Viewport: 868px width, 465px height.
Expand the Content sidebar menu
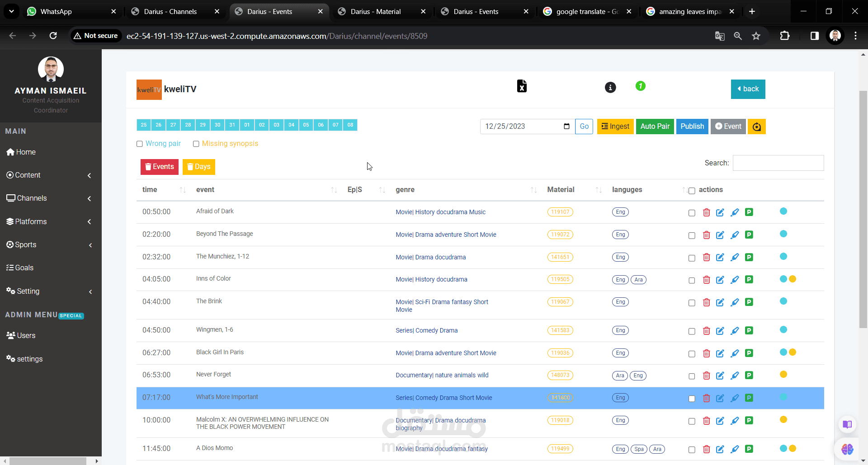tap(51, 175)
